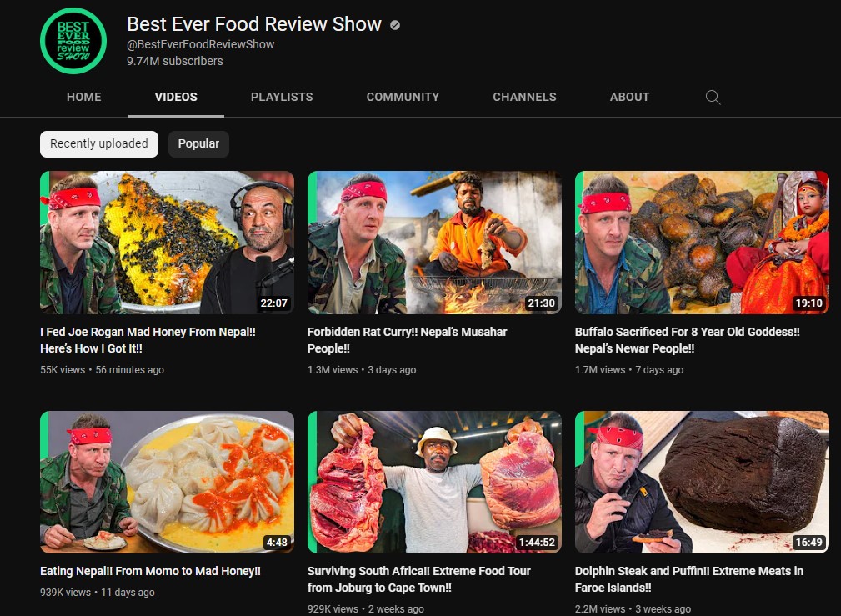Click title 'Eating Nepal!! From Momo to Mad Honey!!'
Image resolution: width=841 pixels, height=616 pixels.
150,572
